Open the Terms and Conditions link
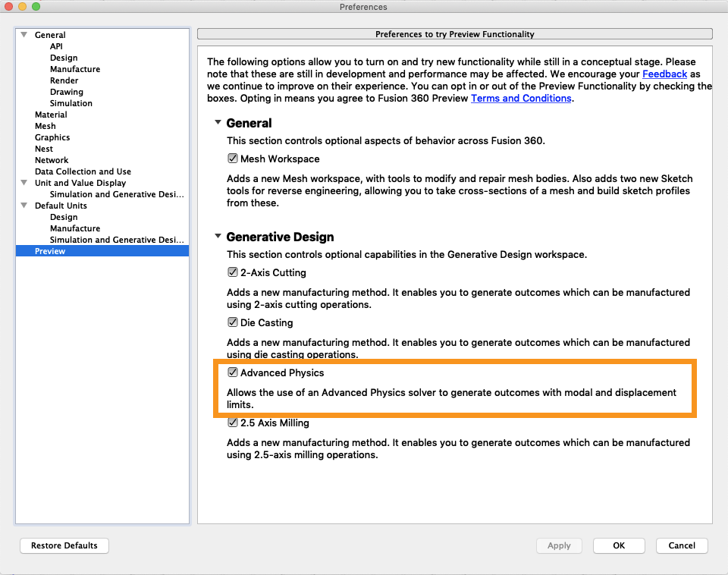Viewport: 728px width, 575px height. [x=521, y=98]
